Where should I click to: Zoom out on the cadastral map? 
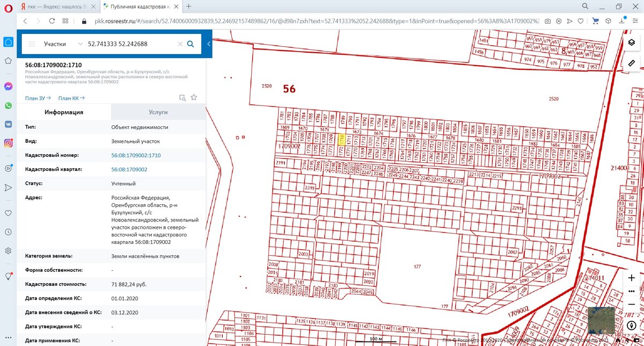(632, 305)
